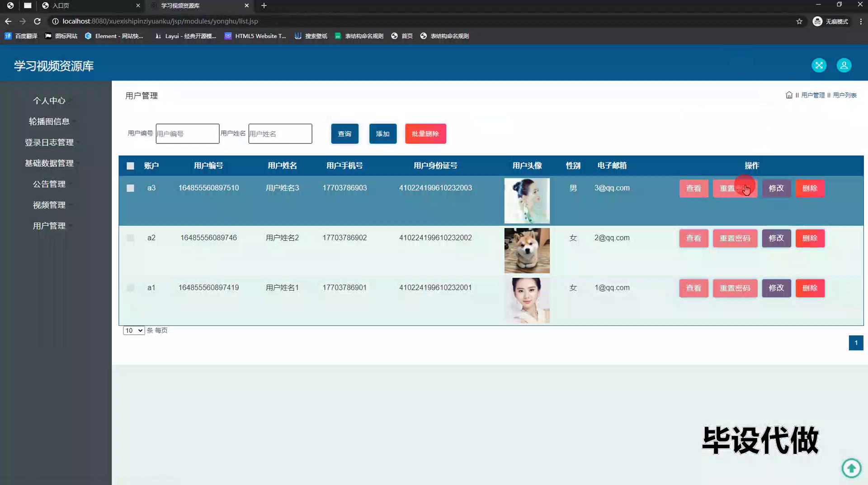
Task: Open HTML5 Website bookmark
Action: pos(255,36)
